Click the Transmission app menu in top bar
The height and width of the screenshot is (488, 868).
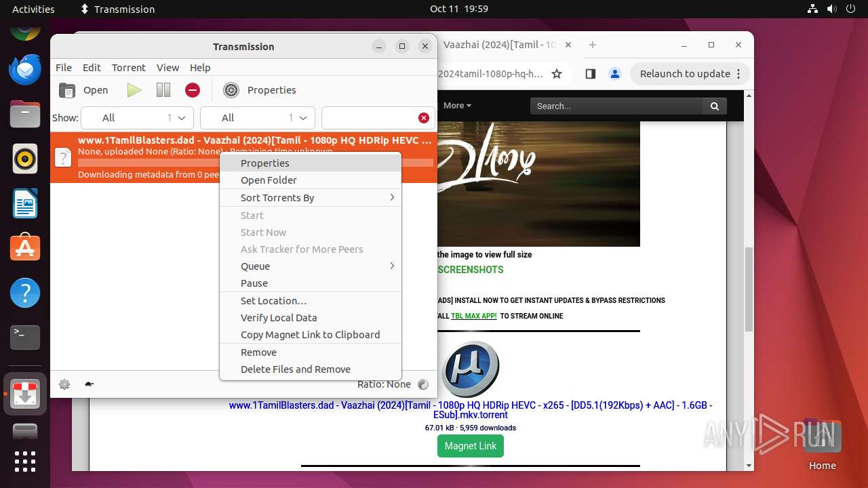point(117,9)
